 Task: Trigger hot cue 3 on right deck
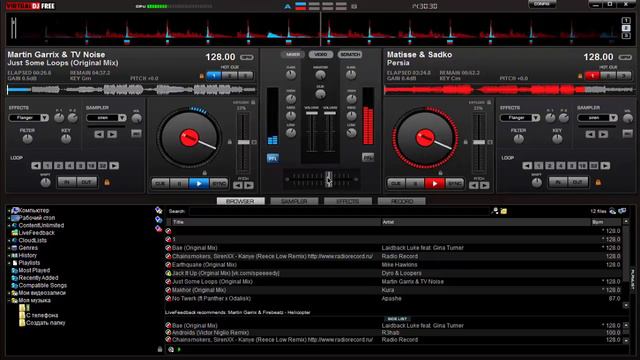624,76
